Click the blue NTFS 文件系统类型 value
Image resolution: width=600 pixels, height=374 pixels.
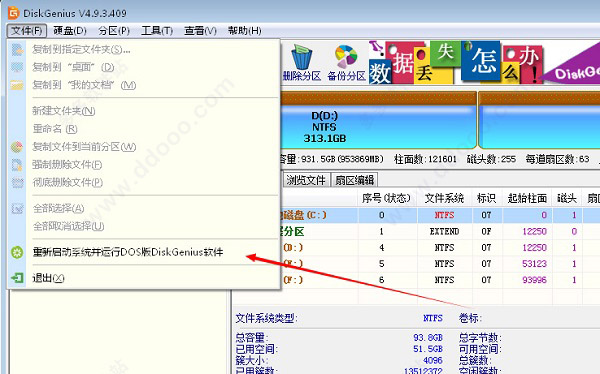433,318
